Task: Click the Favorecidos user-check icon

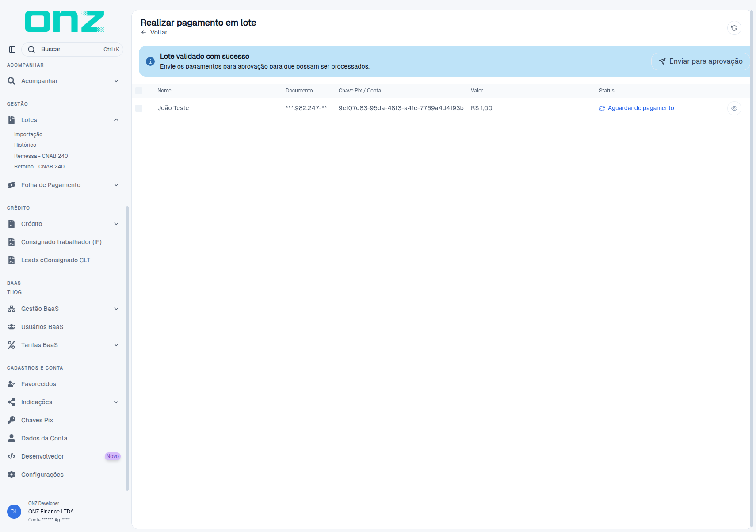Action: tap(11, 384)
